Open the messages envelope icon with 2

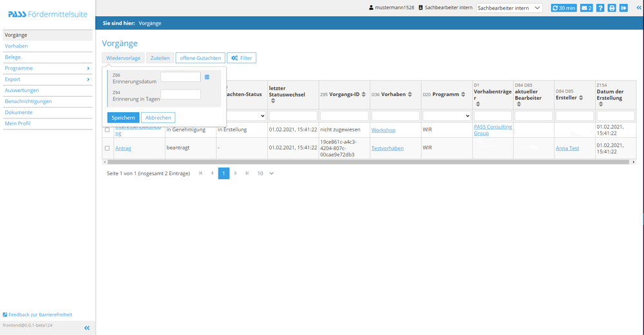coord(586,8)
